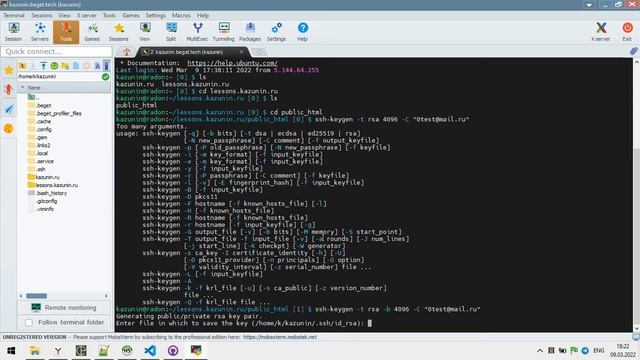640x360 pixels.
Task: Open the mobaxterm.mobatek.net link in status bar
Action: pos(280,337)
